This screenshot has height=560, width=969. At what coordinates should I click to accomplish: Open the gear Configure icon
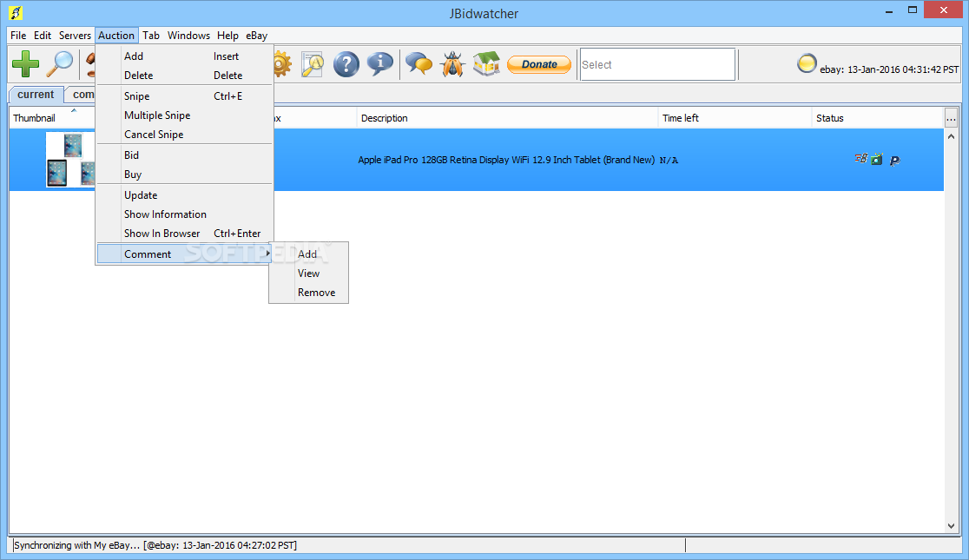282,63
